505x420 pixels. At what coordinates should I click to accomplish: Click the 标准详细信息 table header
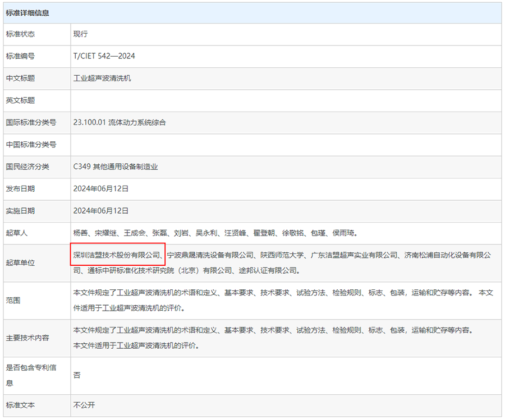tap(27, 12)
